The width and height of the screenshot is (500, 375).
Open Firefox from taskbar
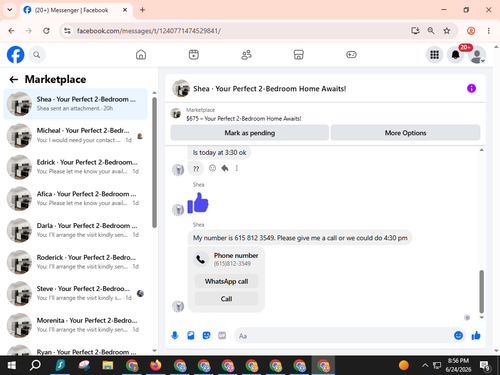pos(156,365)
